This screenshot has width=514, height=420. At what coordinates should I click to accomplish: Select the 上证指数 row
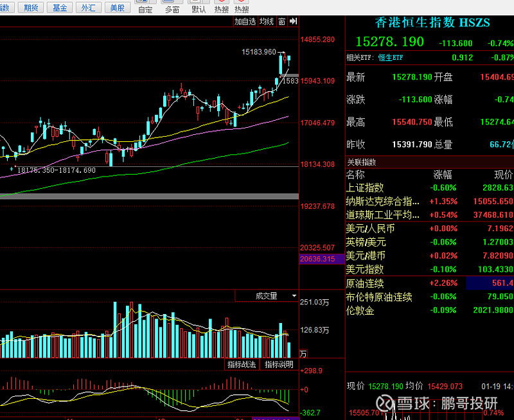[429, 188]
